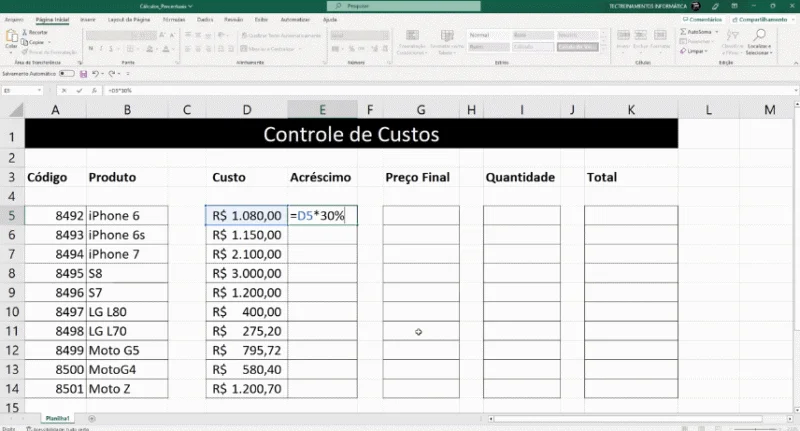Open the Borders button in the Fonte group

pyautogui.click(x=131, y=49)
